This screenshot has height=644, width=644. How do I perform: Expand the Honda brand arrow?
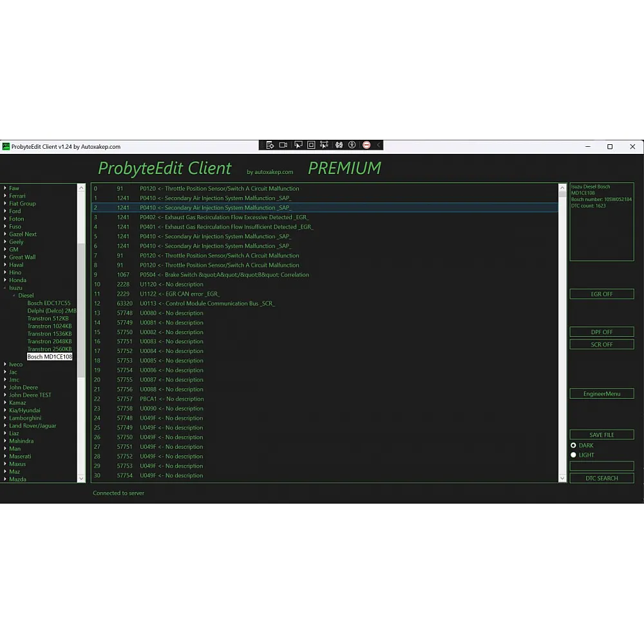coord(5,280)
